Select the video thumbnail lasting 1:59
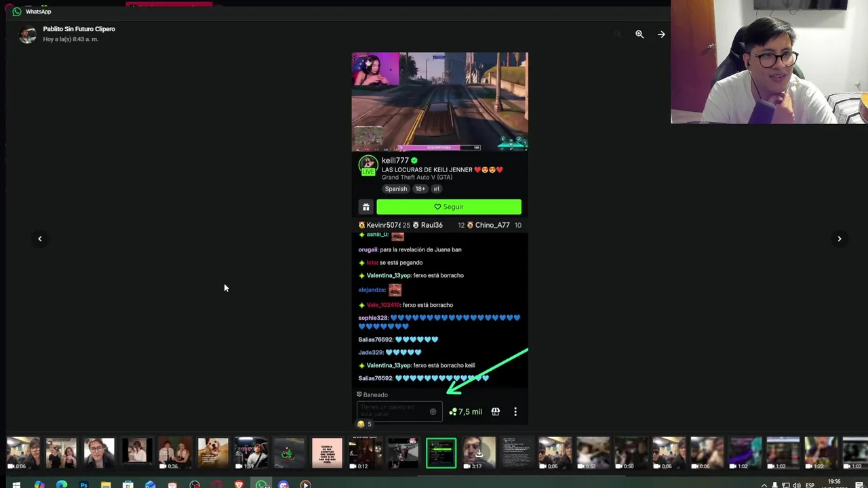 [251, 453]
